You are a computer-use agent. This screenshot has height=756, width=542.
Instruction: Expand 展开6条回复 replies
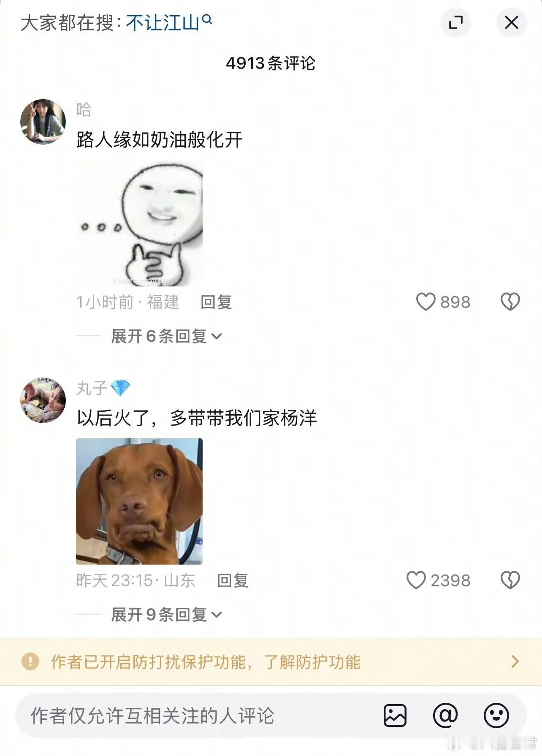(166, 336)
